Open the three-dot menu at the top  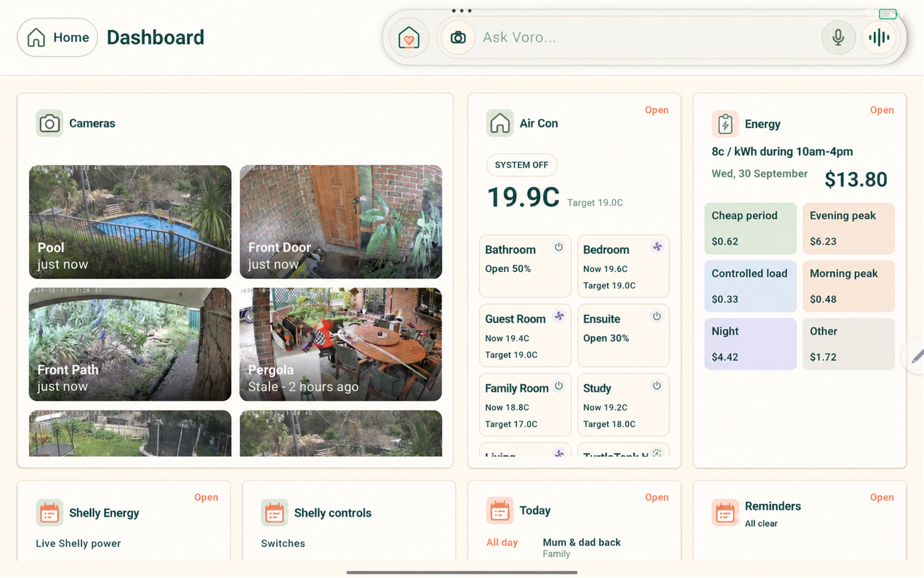point(462,11)
